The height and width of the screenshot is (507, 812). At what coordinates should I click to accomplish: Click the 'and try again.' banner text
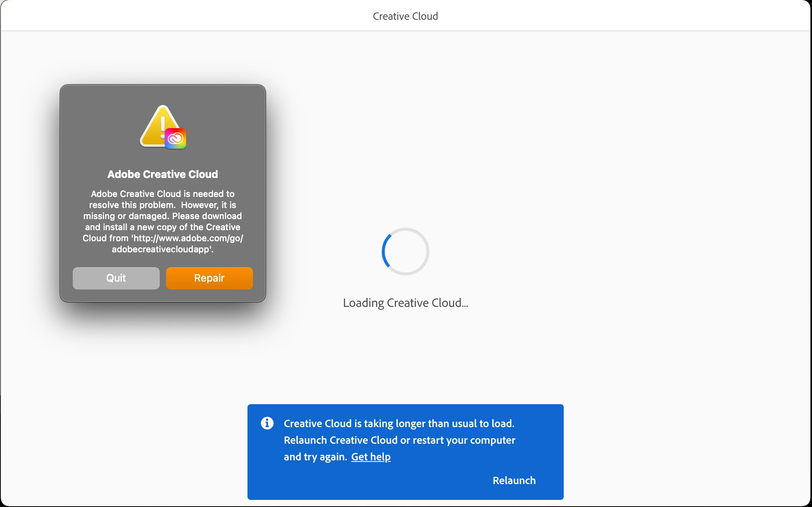tap(315, 457)
